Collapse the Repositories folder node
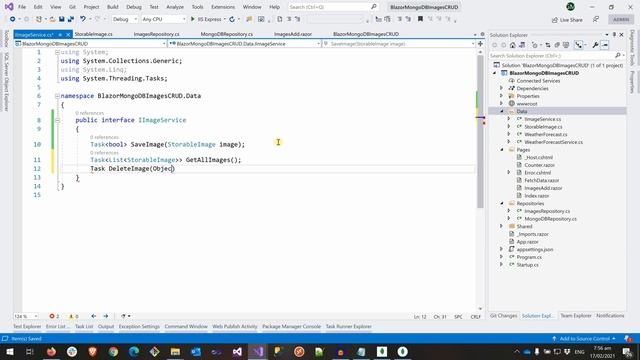 pyautogui.click(x=502, y=203)
